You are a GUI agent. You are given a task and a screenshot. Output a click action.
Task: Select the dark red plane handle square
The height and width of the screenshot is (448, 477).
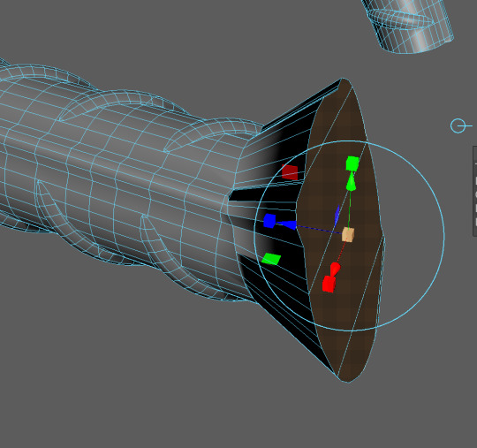tap(290, 172)
